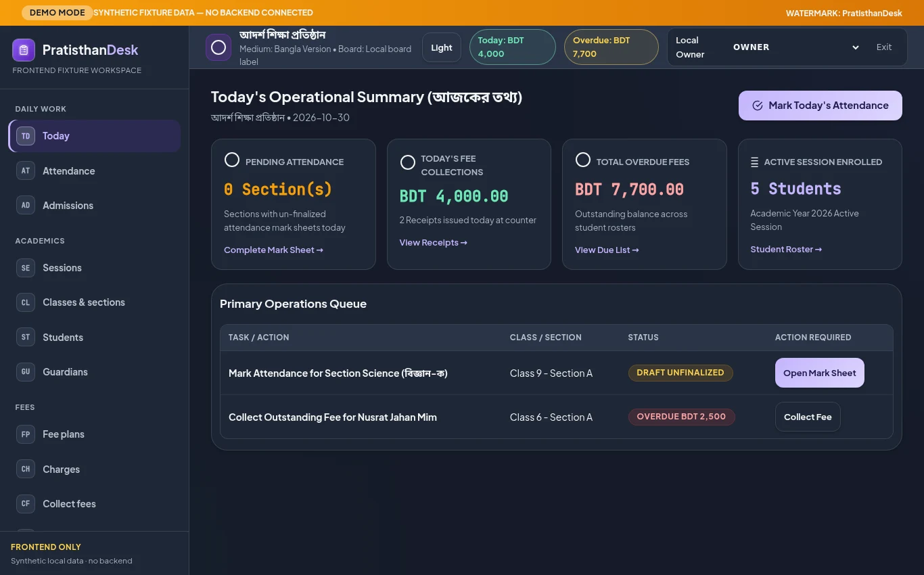The height and width of the screenshot is (575, 924).
Task: Click the checkmark icon in Mark Today's Attendance
Action: pyautogui.click(x=758, y=106)
